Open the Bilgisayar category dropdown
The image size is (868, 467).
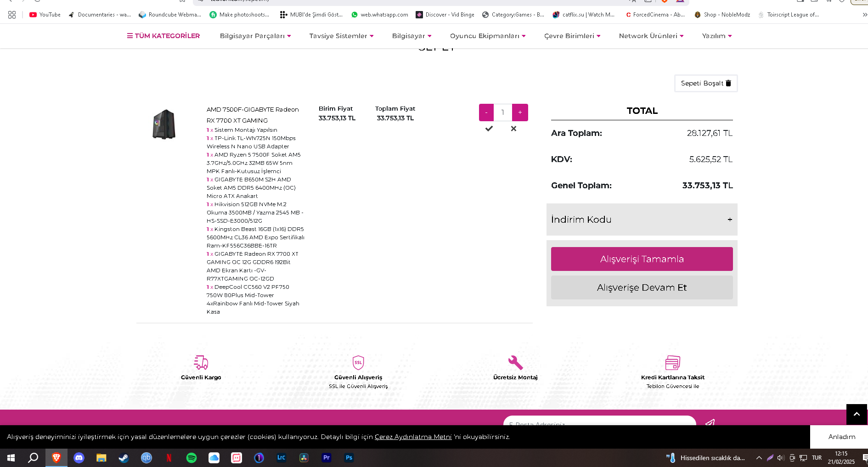tap(411, 36)
